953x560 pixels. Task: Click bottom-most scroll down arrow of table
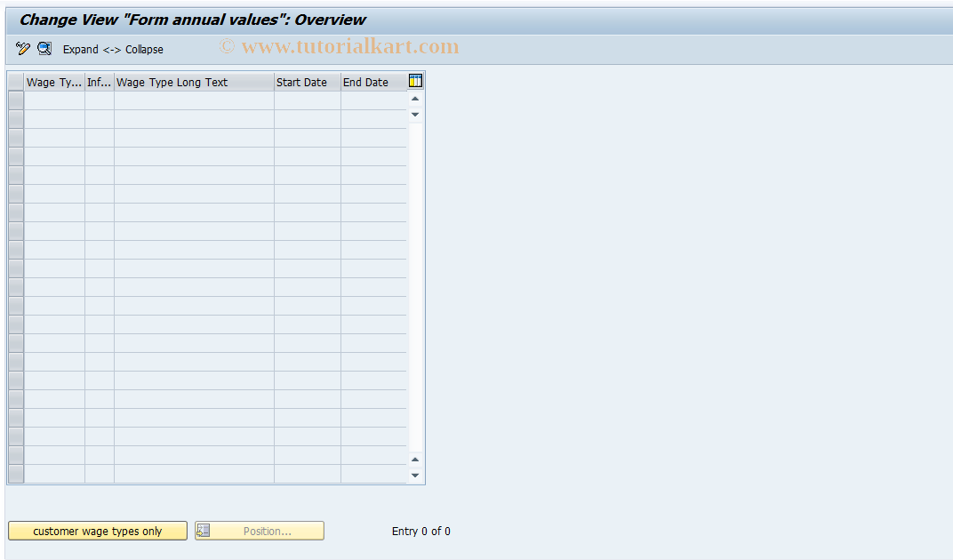(x=415, y=476)
